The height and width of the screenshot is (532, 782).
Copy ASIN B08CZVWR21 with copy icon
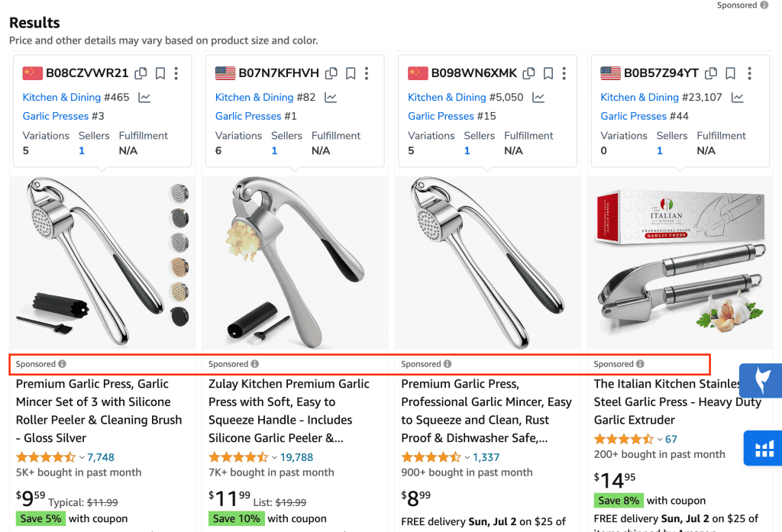coord(141,73)
